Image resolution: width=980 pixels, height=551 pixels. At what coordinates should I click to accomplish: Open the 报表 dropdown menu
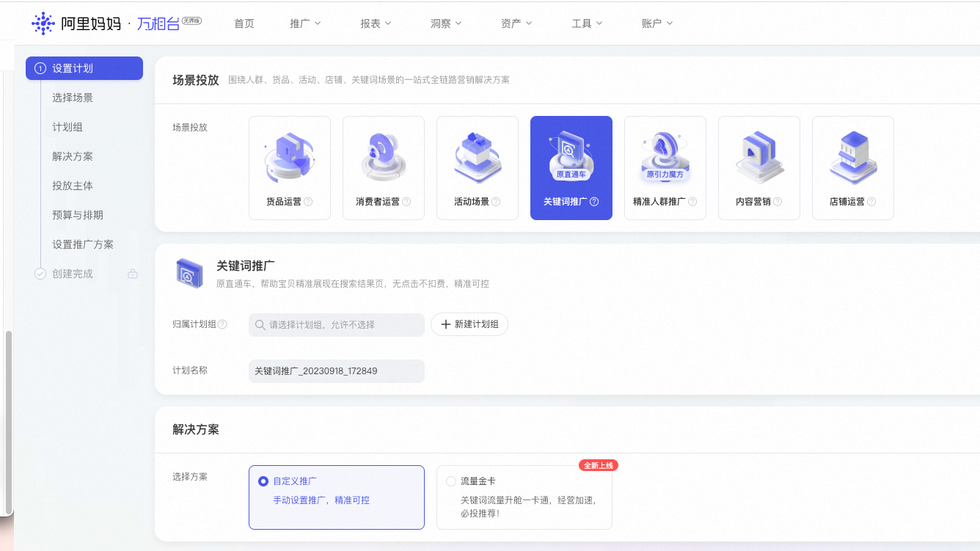[x=376, y=23]
